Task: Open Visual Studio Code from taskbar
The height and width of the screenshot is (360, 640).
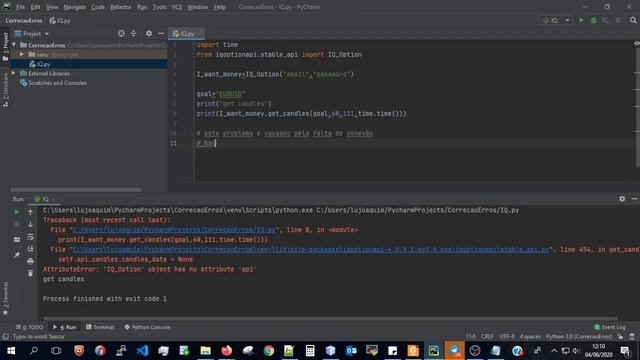Action: (142, 351)
